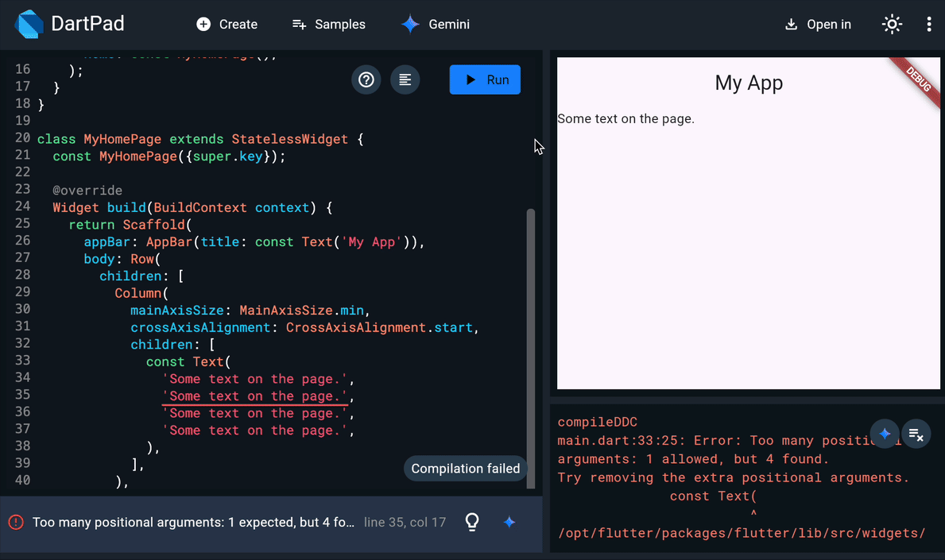Viewport: 945px width, 560px height.
Task: Open the Samples menu
Action: pos(328,24)
